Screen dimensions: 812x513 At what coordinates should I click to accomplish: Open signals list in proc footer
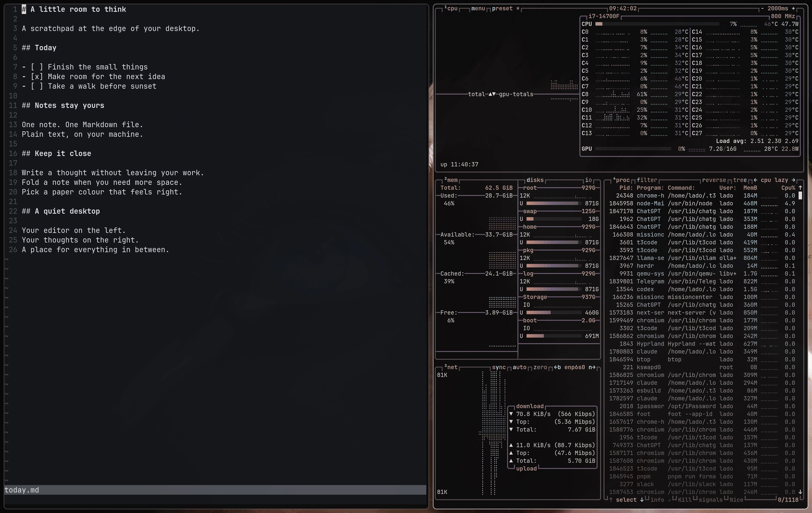(x=710, y=500)
